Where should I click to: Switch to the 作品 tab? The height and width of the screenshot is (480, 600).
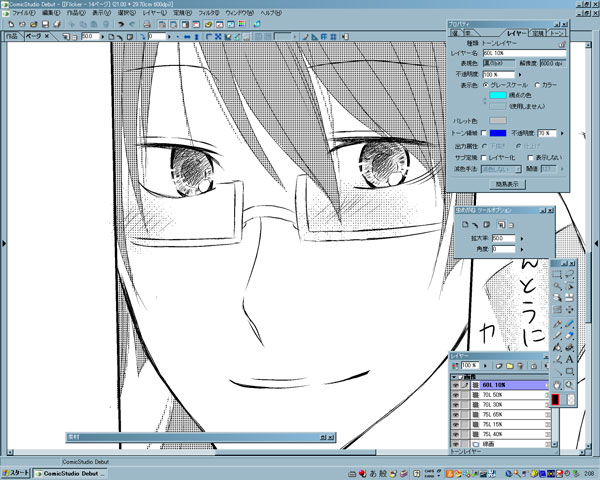(11, 36)
